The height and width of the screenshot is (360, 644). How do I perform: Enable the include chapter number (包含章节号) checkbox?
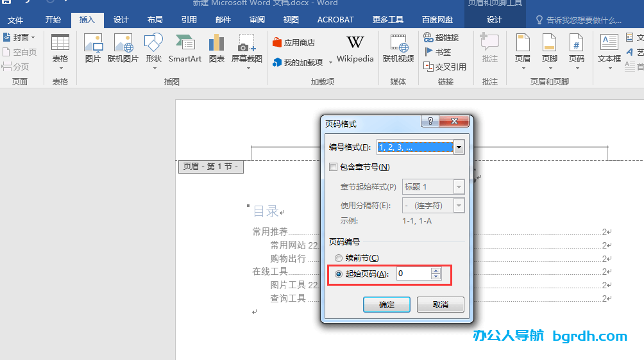pos(333,167)
